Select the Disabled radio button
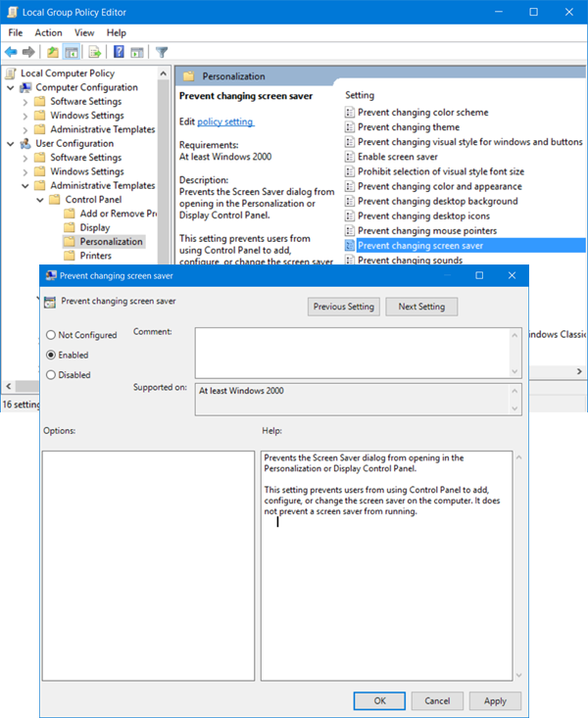The width and height of the screenshot is (588, 718). pos(51,375)
